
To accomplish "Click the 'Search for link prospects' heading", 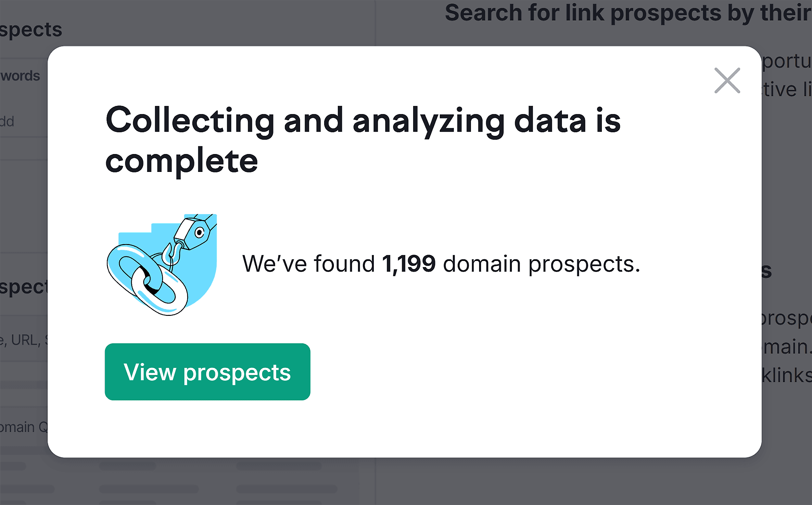I will coord(628,13).
